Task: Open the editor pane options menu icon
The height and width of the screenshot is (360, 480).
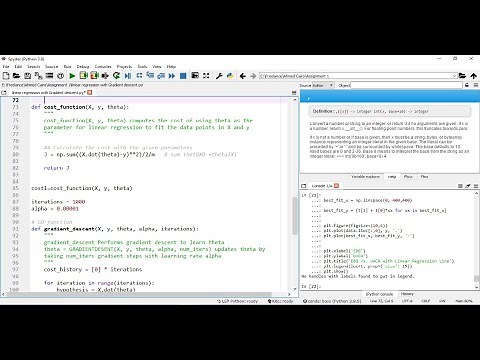Action: [x=294, y=93]
